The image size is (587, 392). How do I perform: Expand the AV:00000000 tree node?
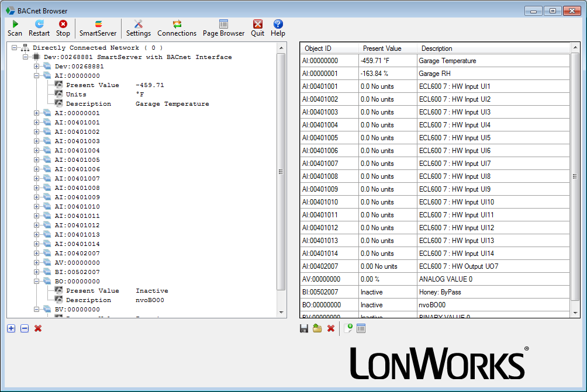36,262
